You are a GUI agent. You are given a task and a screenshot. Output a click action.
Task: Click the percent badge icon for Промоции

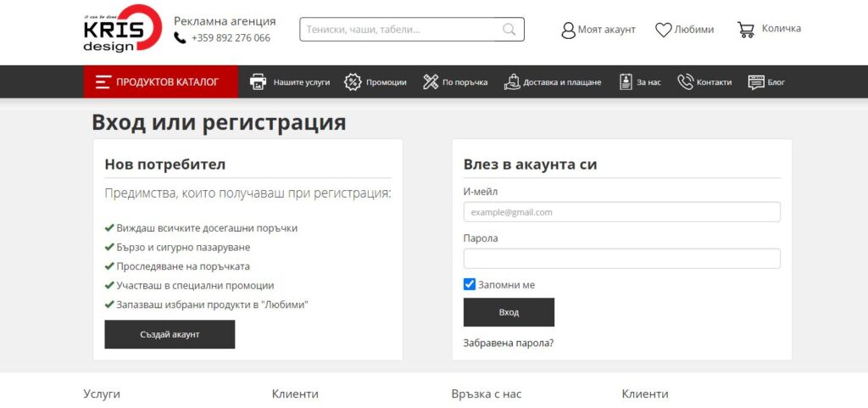click(353, 82)
